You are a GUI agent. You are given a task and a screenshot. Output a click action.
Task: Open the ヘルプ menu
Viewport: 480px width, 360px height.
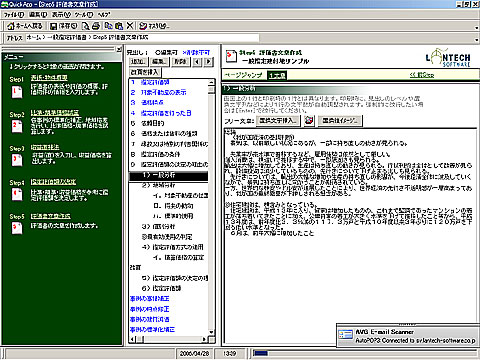[104, 15]
